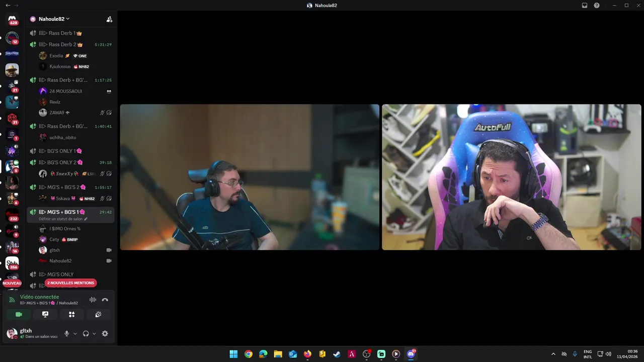
Task: Click the Windows Start button
Action: [x=233, y=354]
